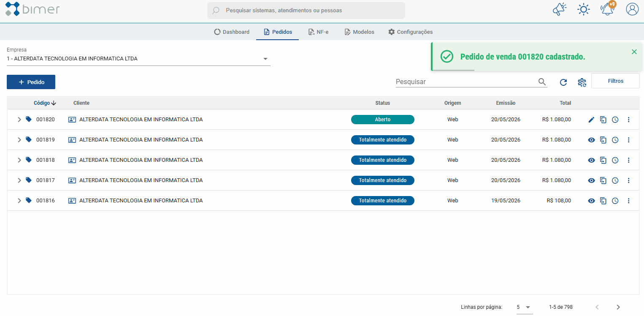Click the Status column header
This screenshot has height=316, width=644.
click(x=383, y=103)
